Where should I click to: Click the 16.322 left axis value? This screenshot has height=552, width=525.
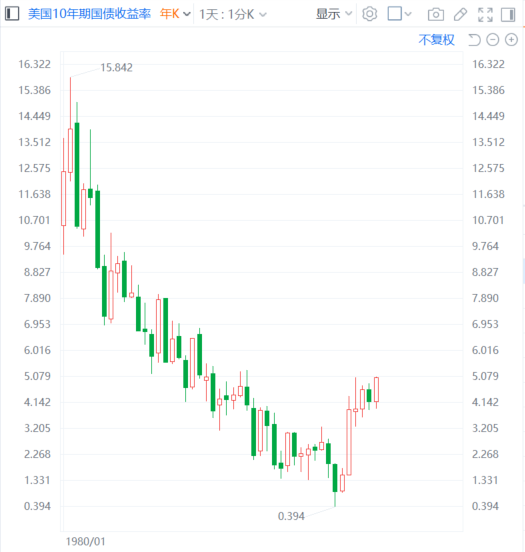pos(35,64)
